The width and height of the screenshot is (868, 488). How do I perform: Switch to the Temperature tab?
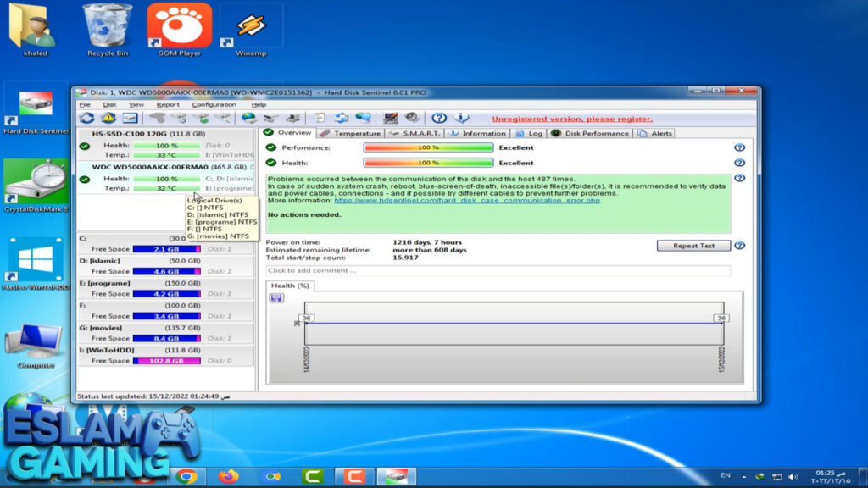(357, 133)
